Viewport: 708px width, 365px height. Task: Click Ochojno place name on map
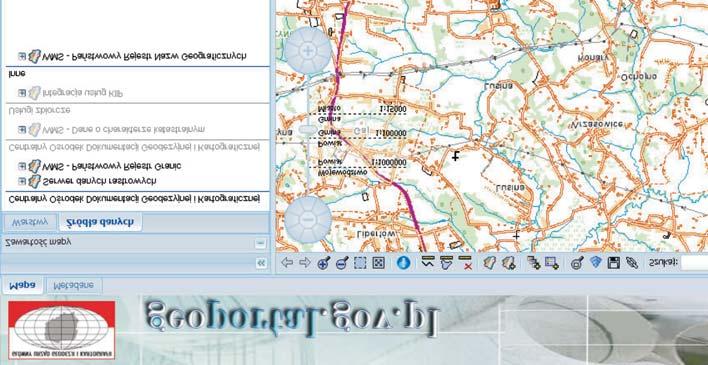pyautogui.click(x=638, y=77)
